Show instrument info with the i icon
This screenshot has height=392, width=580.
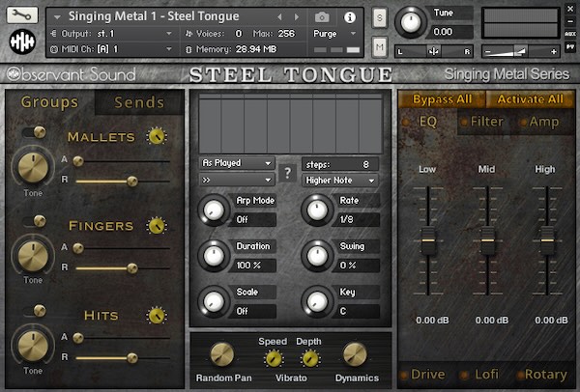click(350, 17)
